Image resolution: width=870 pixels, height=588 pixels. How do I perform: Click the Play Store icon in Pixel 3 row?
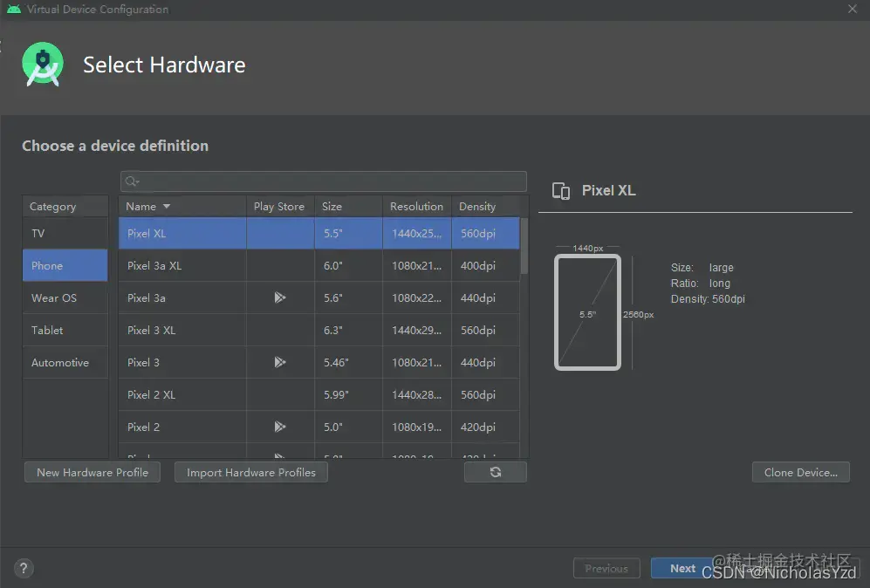pyautogui.click(x=280, y=362)
